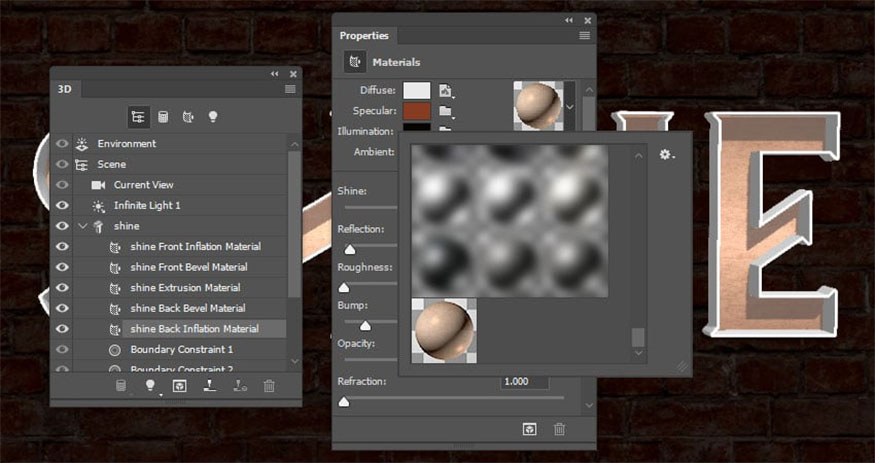Collapse the shine mesh group

[x=82, y=226]
